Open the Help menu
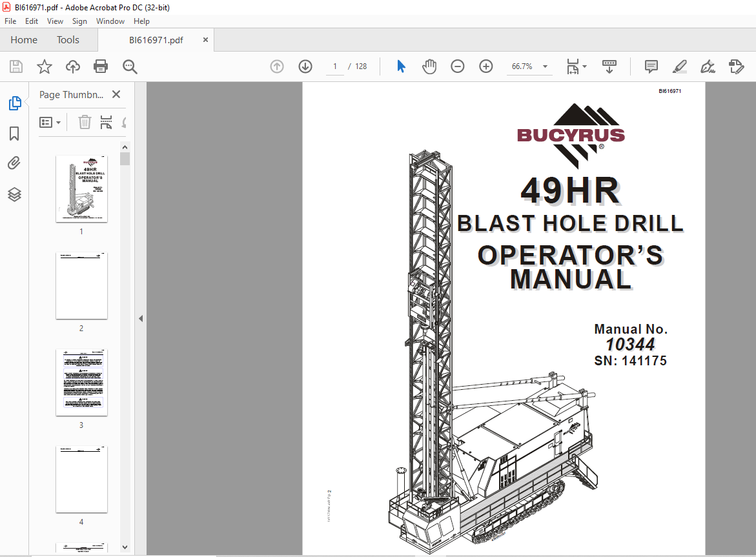The width and height of the screenshot is (756, 557). [141, 21]
